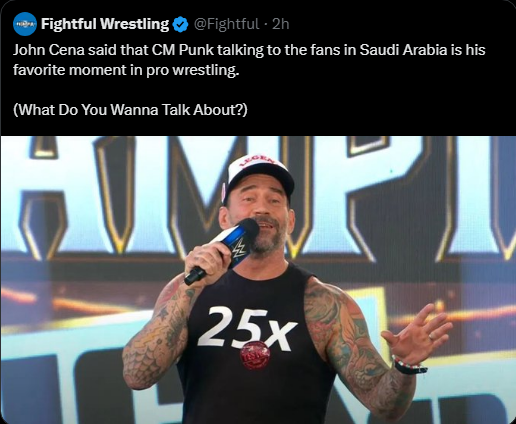Click the '25x' print on the shirt
The image size is (516, 424).
click(x=247, y=328)
